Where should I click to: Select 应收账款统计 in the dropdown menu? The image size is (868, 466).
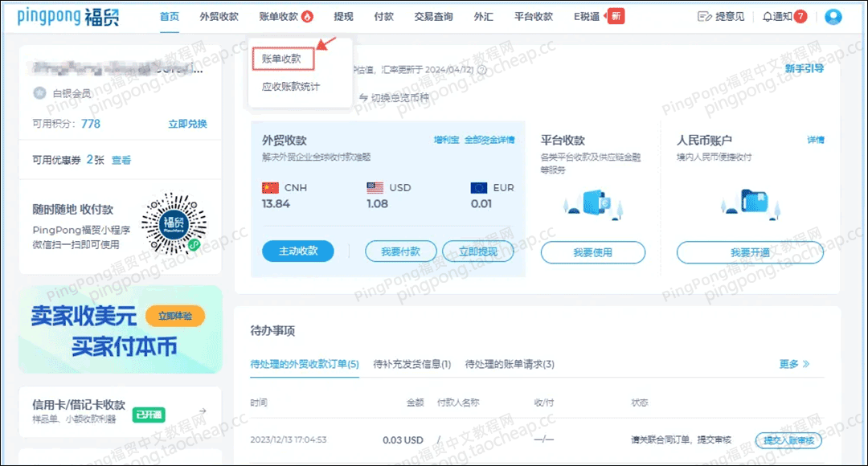tap(291, 86)
